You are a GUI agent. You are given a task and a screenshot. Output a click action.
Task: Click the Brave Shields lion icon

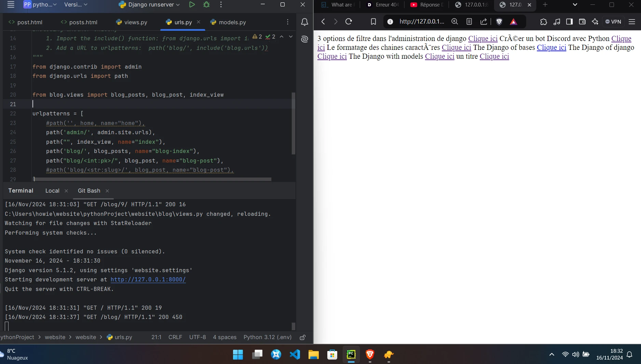(x=499, y=22)
